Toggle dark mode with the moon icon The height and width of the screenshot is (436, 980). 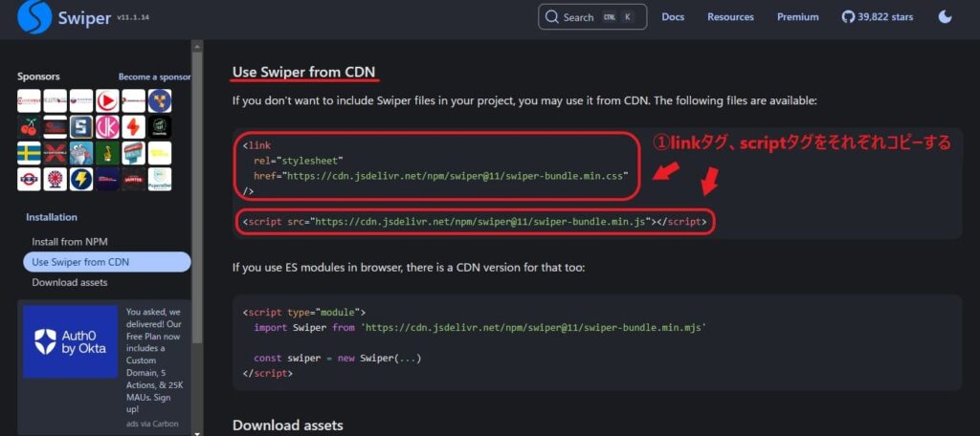point(946,17)
